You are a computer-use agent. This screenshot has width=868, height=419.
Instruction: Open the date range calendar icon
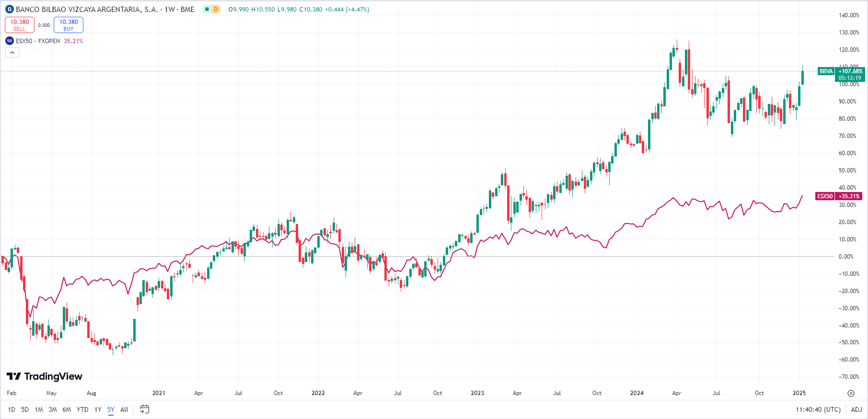144,409
